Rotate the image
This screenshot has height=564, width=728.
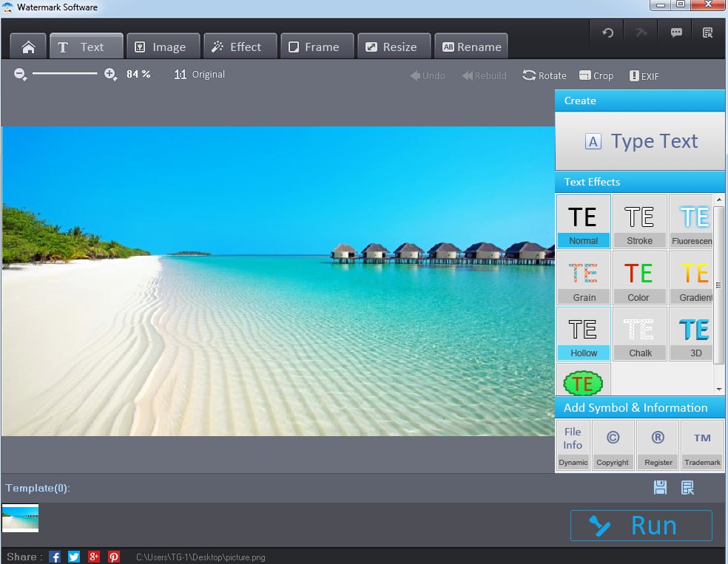tap(544, 75)
